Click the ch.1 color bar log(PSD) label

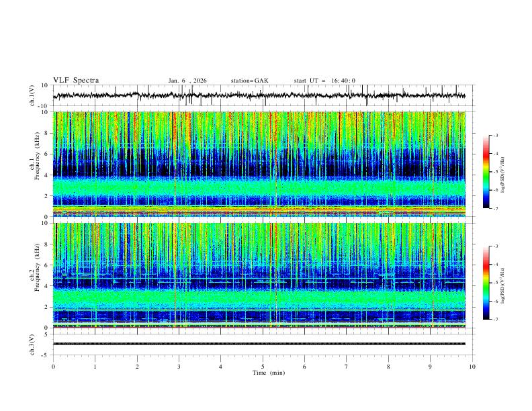click(x=503, y=175)
